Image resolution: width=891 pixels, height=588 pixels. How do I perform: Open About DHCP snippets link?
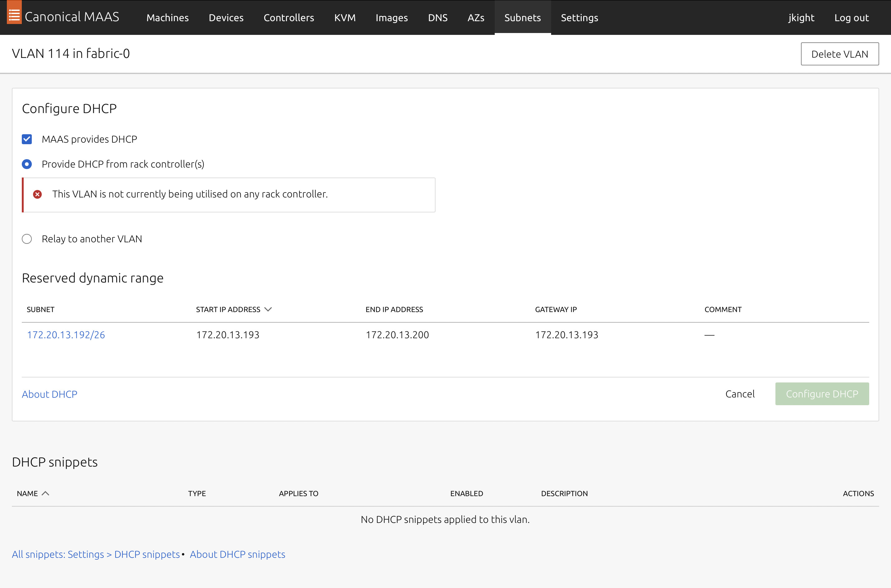(237, 554)
